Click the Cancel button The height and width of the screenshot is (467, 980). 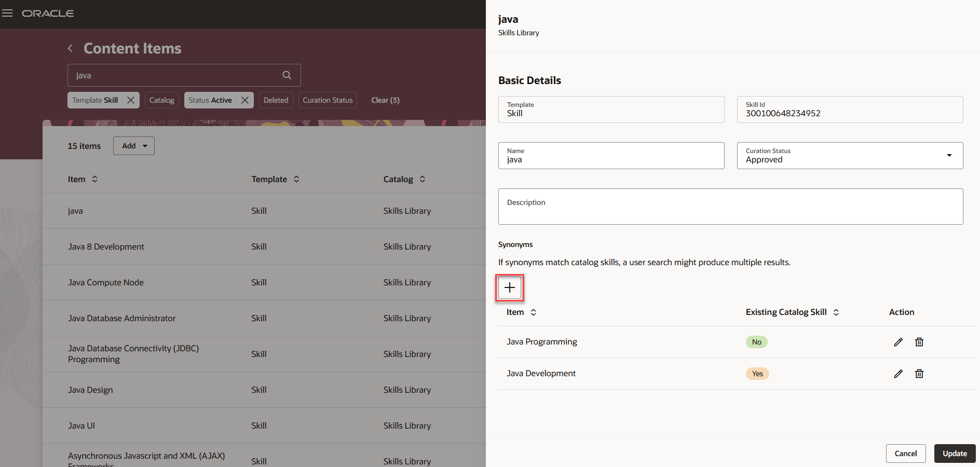click(x=906, y=454)
